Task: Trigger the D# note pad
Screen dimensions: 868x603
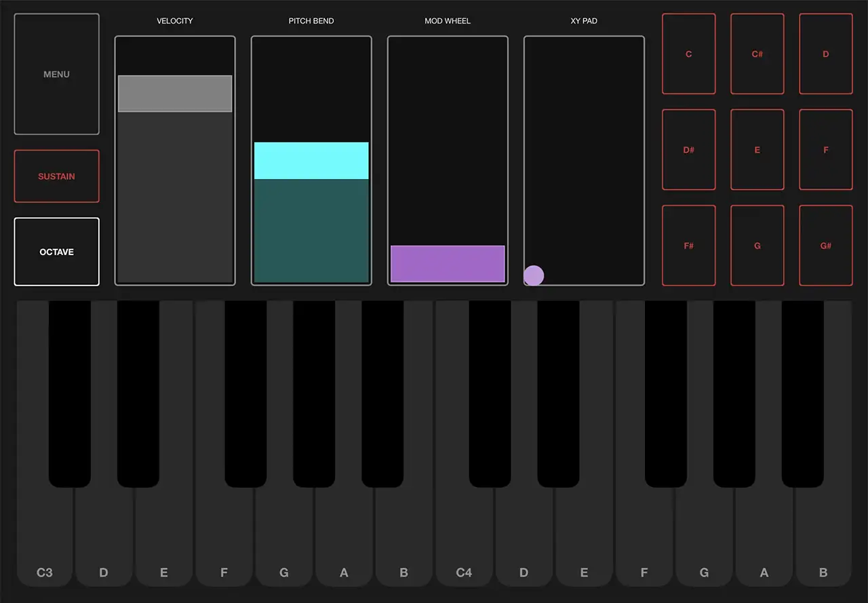Action: (689, 149)
